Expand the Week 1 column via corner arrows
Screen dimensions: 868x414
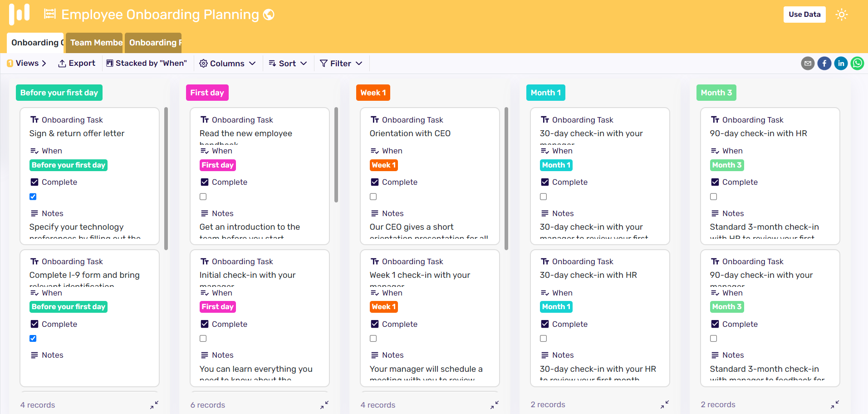point(495,404)
